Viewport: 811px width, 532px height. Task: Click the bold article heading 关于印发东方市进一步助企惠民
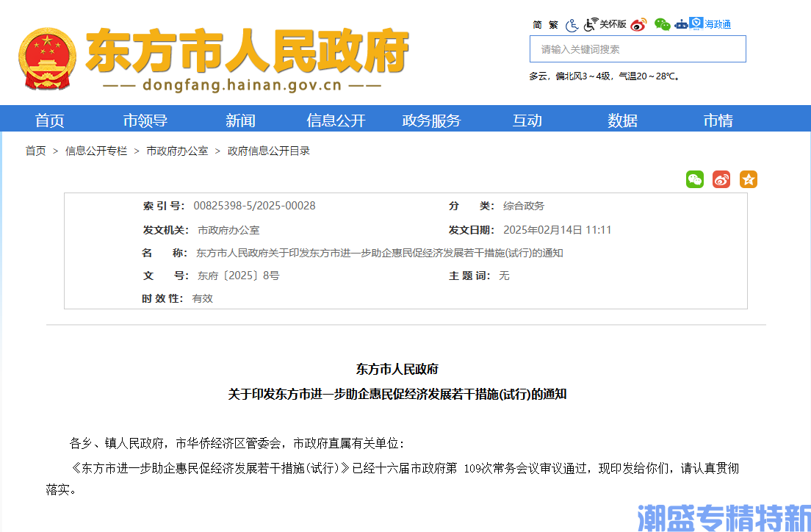coord(397,395)
